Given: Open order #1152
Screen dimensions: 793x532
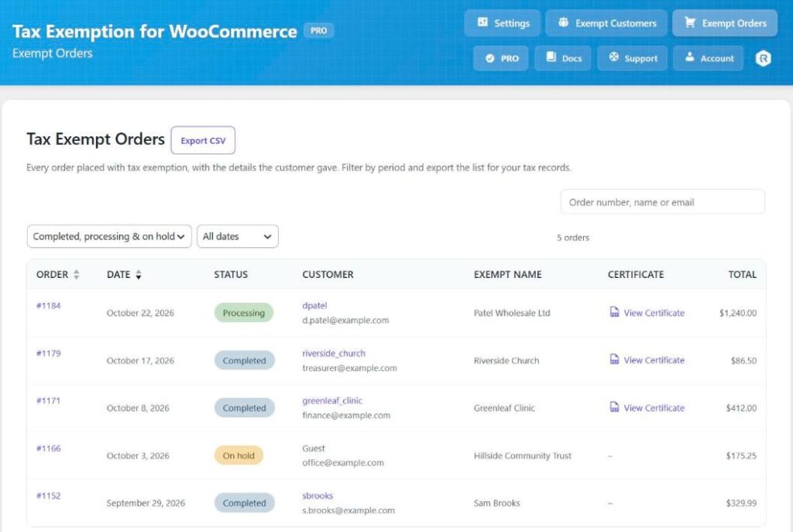Looking at the screenshot, I should tap(49, 496).
